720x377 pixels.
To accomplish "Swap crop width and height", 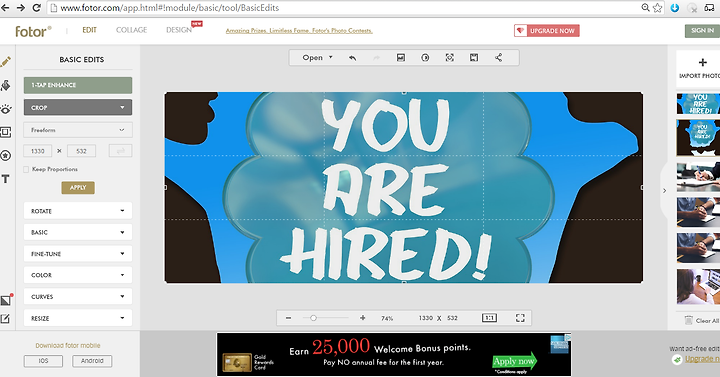I will pyautogui.click(x=120, y=151).
